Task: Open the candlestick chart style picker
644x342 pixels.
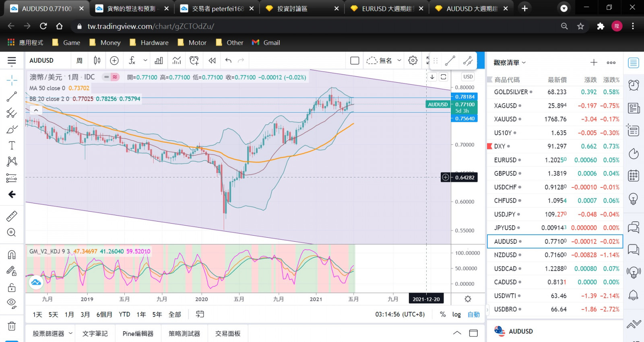Action: 97,60
